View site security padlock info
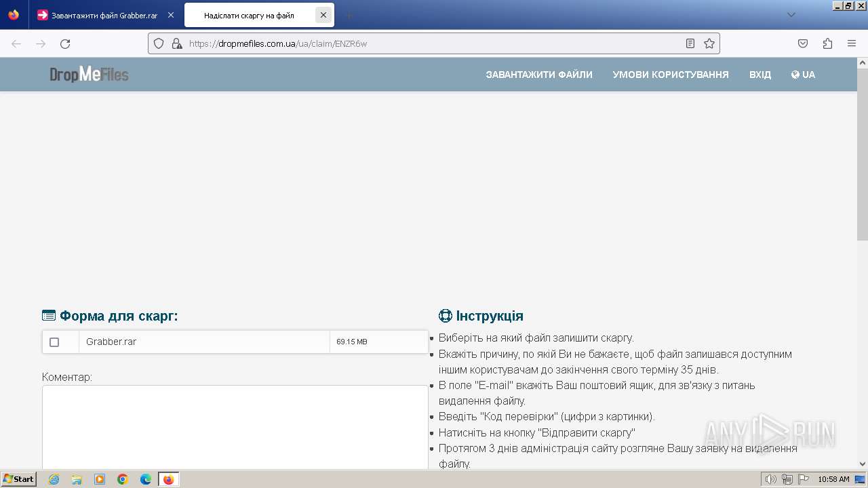 177,43
